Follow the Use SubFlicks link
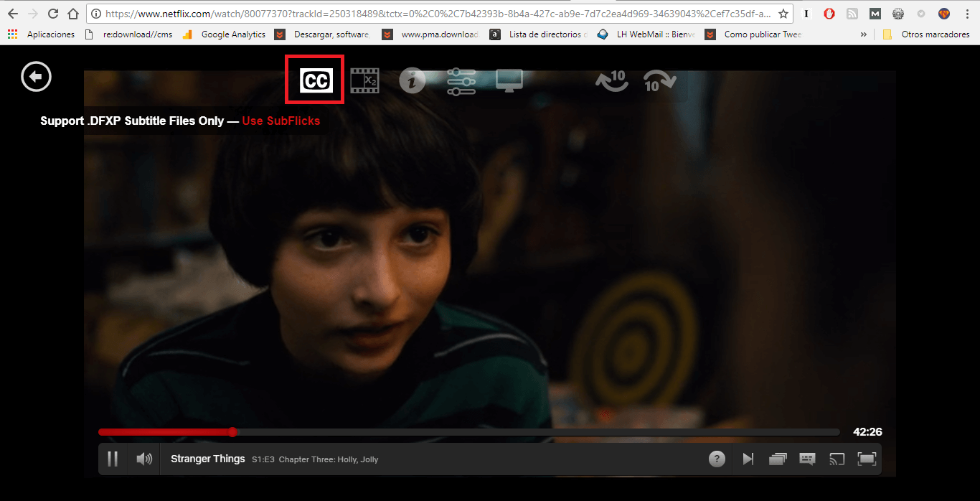The width and height of the screenshot is (980, 501). coord(281,121)
